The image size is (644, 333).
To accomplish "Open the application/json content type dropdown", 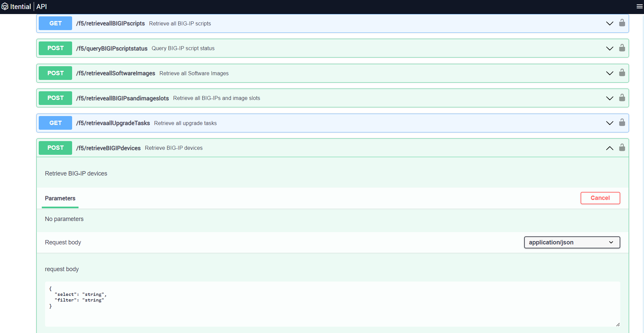I will 572,242.
